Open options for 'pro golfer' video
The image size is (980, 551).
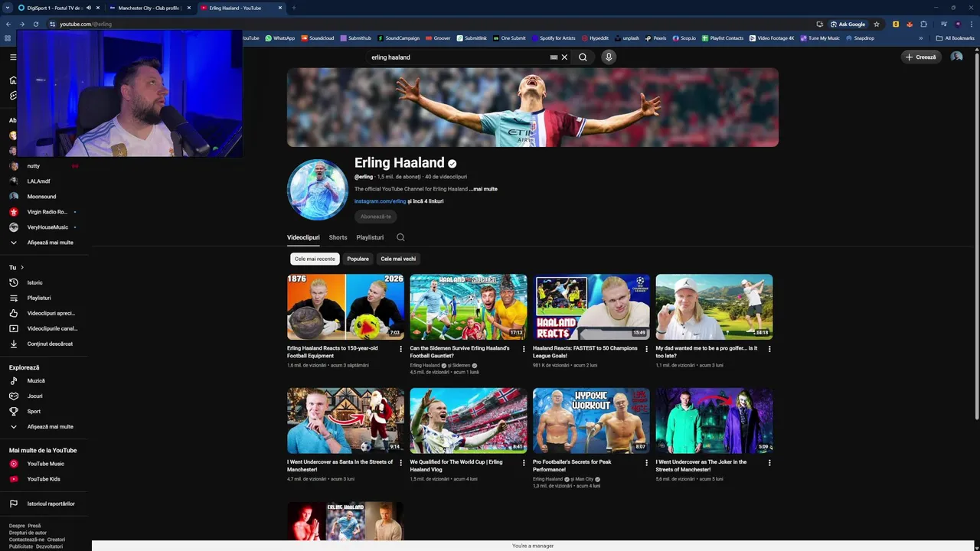[769, 349]
